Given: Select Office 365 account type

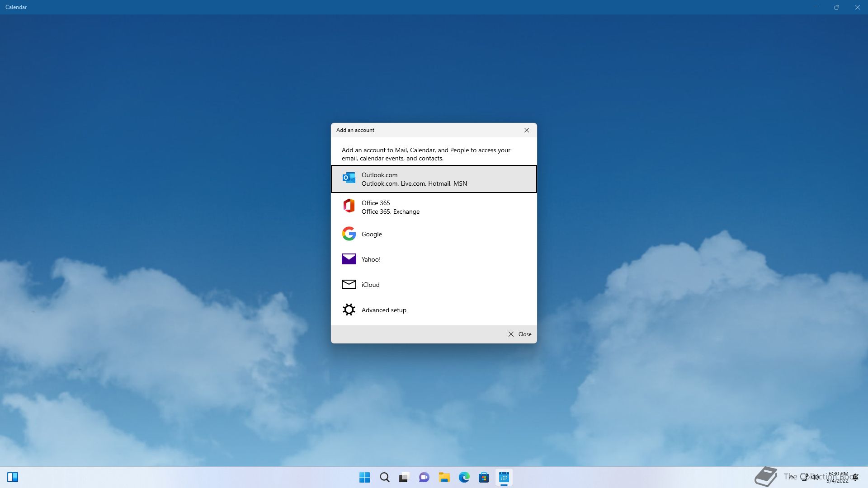Looking at the screenshot, I should coord(434,207).
